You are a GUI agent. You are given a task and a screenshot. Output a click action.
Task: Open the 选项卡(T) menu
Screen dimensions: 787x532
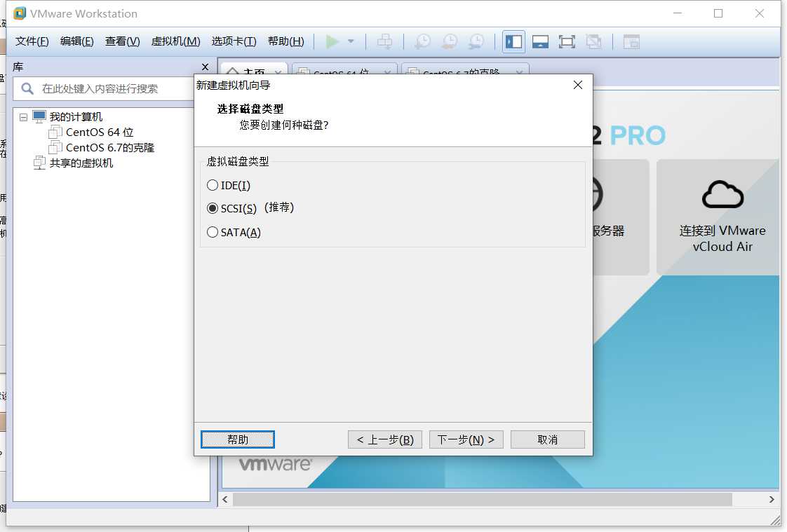coord(234,41)
